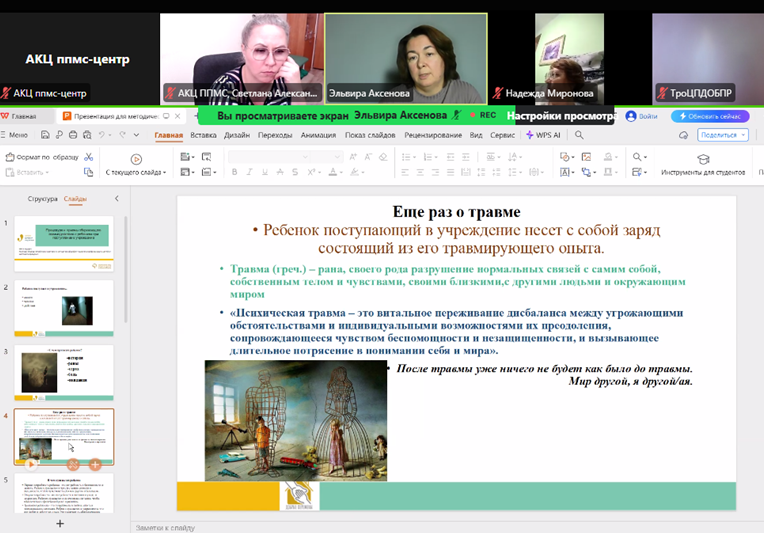
Task: Switch to the Вставка ribbon tab
Action: pos(203,134)
